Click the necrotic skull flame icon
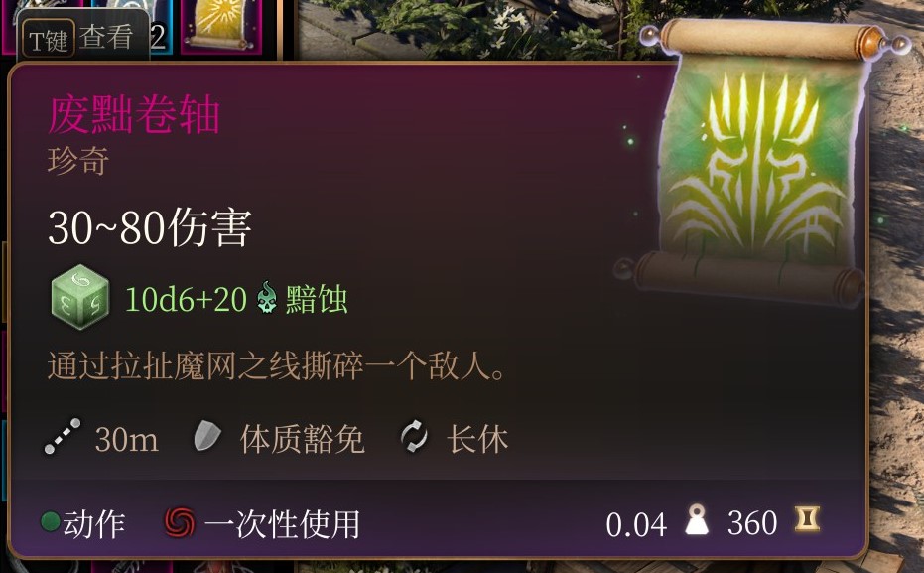Screen dimensions: 924x573 click(267, 297)
